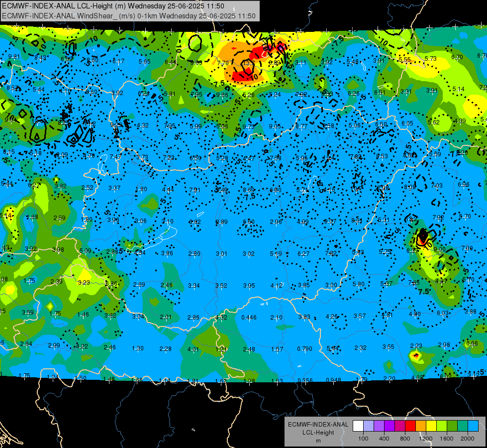The image size is (487, 448).
Task: Click the legend label 'ECMWF-INDEX-ANAL'
Action: [318, 425]
